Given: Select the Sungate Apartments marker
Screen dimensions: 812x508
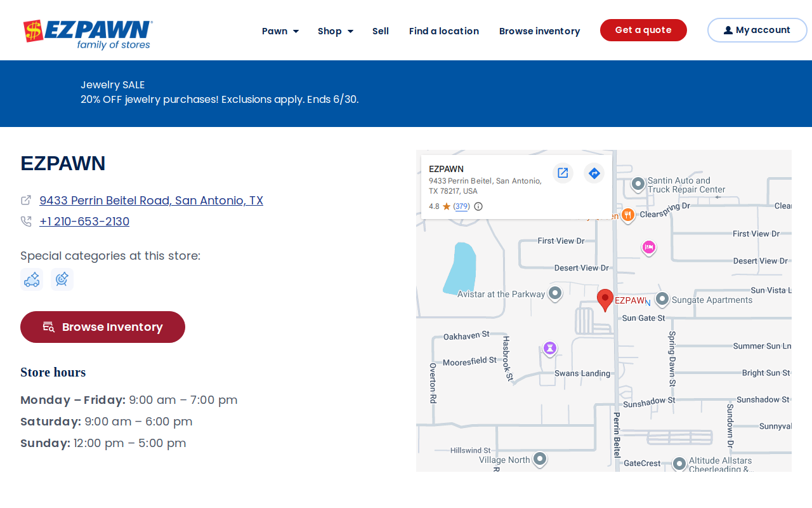Looking at the screenshot, I should 662,299.
